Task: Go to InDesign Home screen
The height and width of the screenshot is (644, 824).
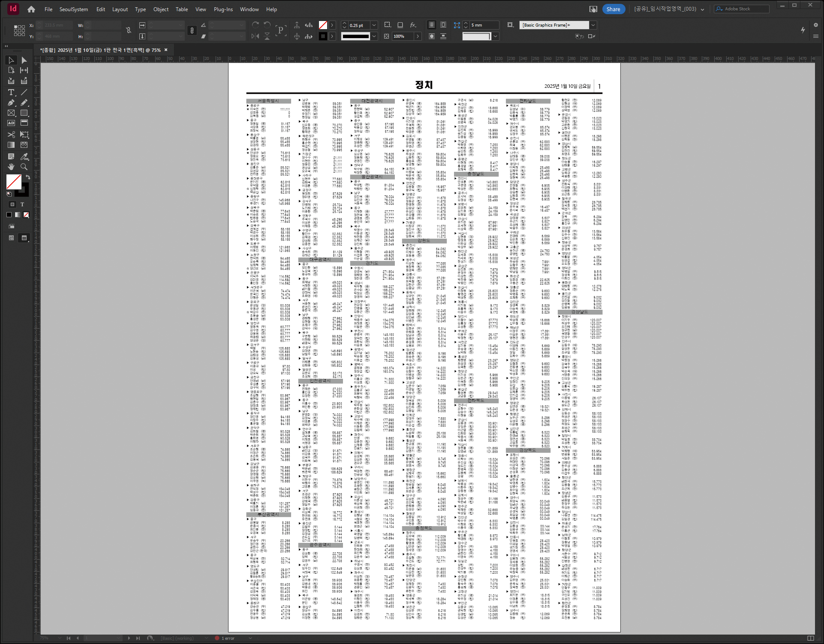Action: click(31, 9)
